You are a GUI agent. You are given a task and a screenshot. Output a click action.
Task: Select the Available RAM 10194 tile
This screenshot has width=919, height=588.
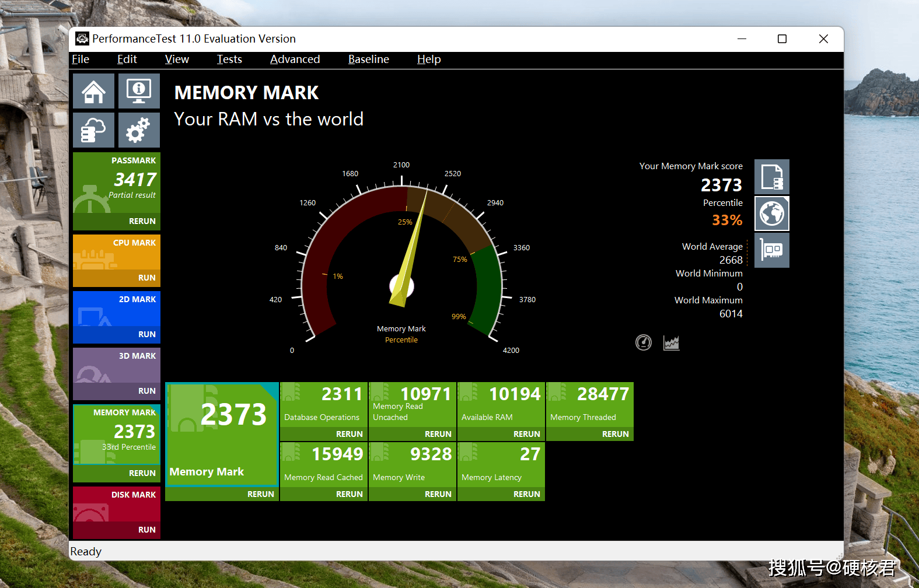click(501, 404)
